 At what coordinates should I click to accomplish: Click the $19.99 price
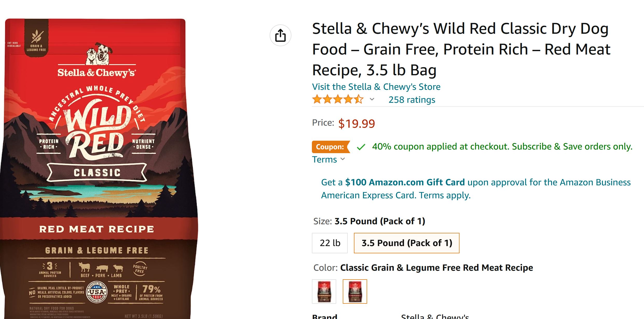pos(357,124)
